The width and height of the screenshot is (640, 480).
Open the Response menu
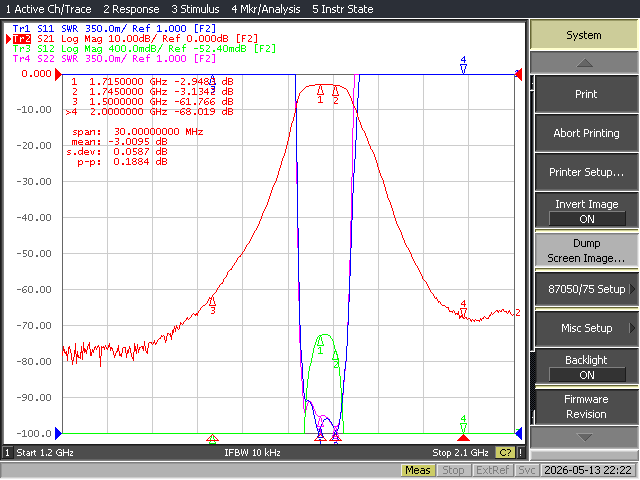pyautogui.click(x=131, y=9)
